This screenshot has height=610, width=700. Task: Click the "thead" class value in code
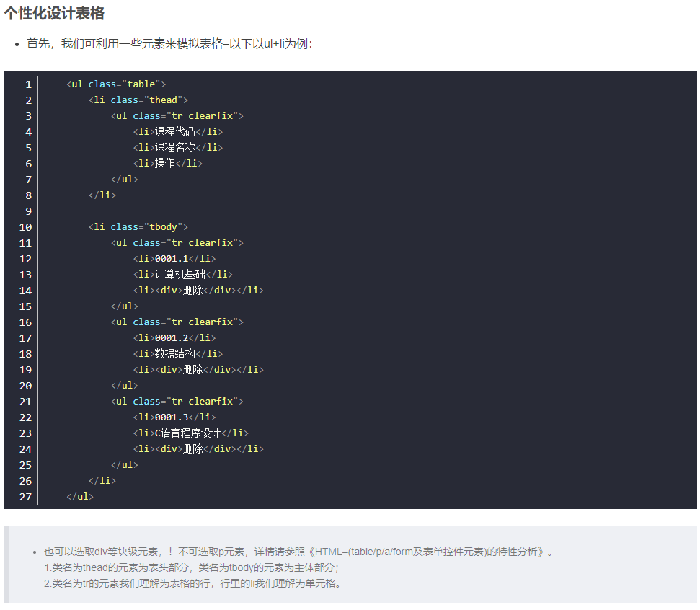pyautogui.click(x=164, y=100)
